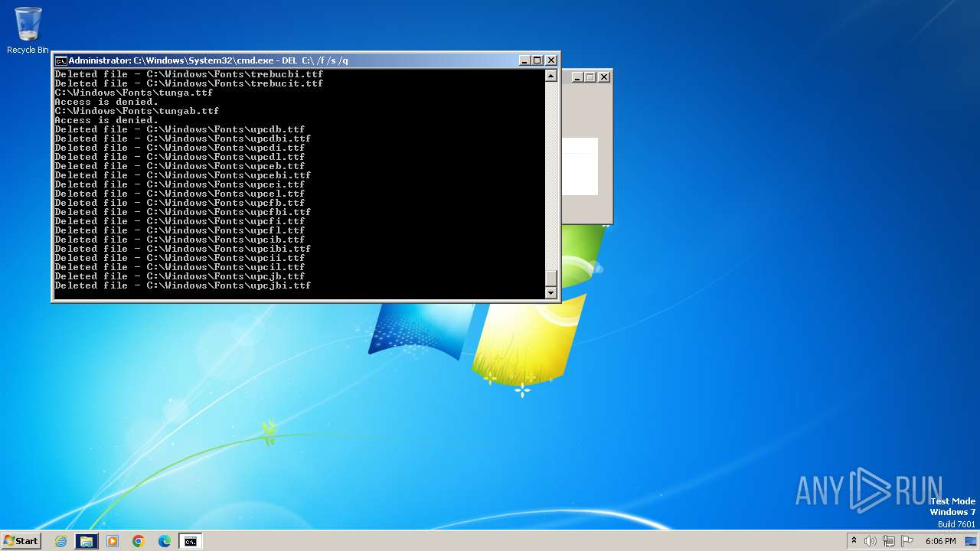980x551 pixels.
Task: Open File Explorer from the taskbar
Action: click(87, 541)
